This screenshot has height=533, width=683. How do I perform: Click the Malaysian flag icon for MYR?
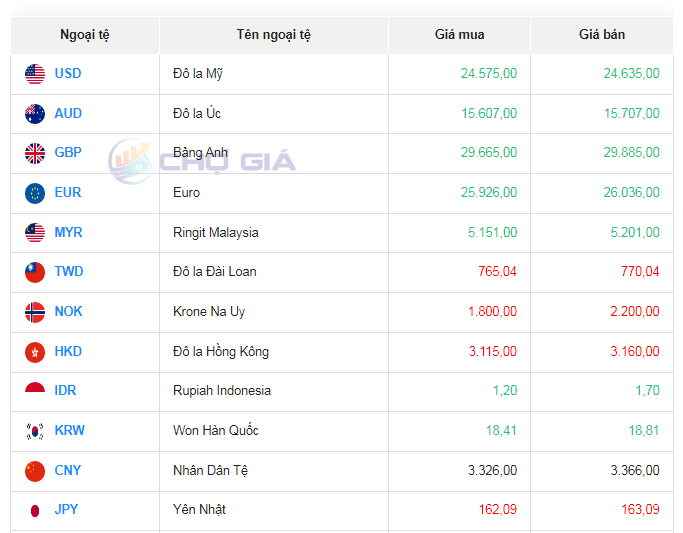[x=35, y=233]
